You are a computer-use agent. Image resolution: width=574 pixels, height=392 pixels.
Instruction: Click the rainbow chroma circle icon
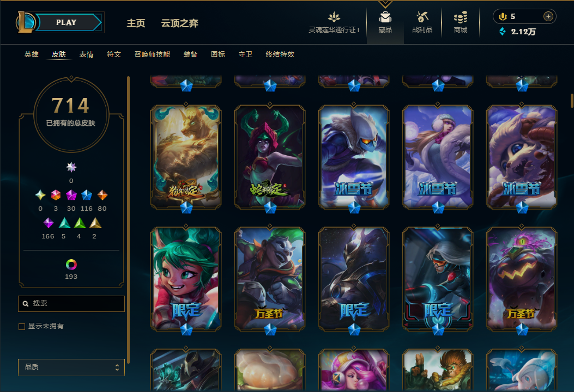click(x=71, y=265)
